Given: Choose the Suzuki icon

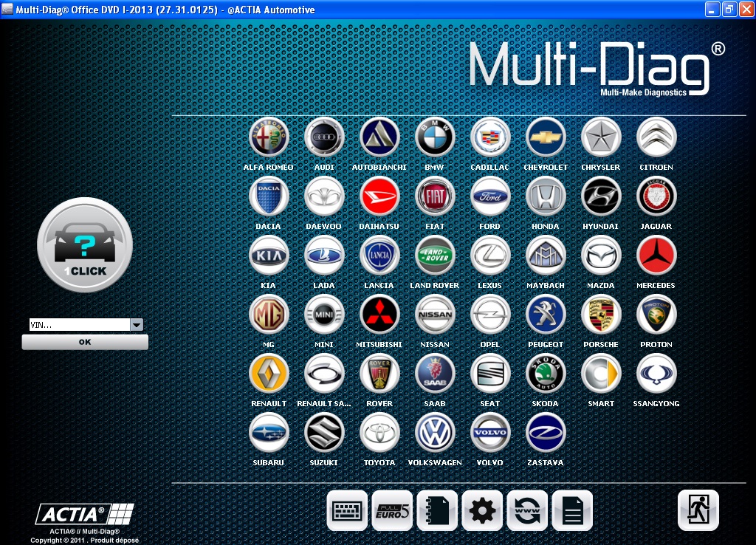Looking at the screenshot, I should point(324,433).
